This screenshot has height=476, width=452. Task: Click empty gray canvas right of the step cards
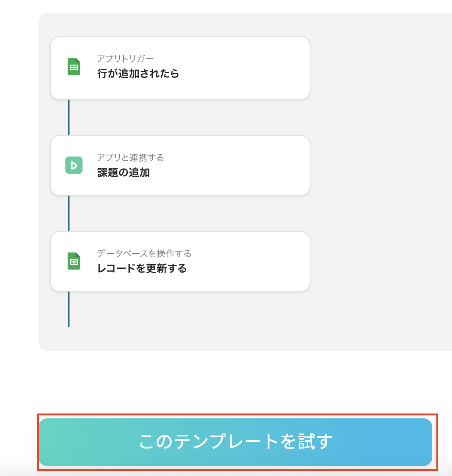tap(379, 167)
